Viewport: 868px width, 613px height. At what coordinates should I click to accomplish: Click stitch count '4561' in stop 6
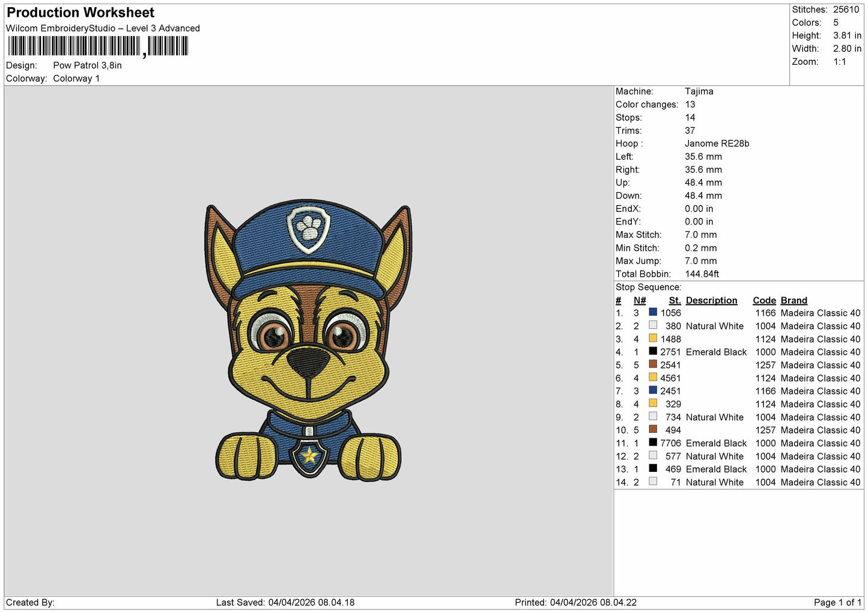tap(670, 378)
